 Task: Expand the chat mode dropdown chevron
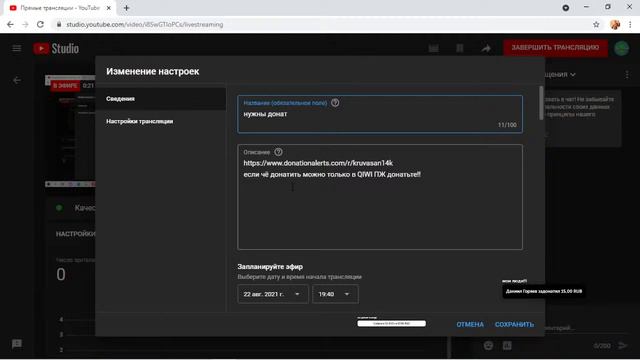tap(573, 75)
